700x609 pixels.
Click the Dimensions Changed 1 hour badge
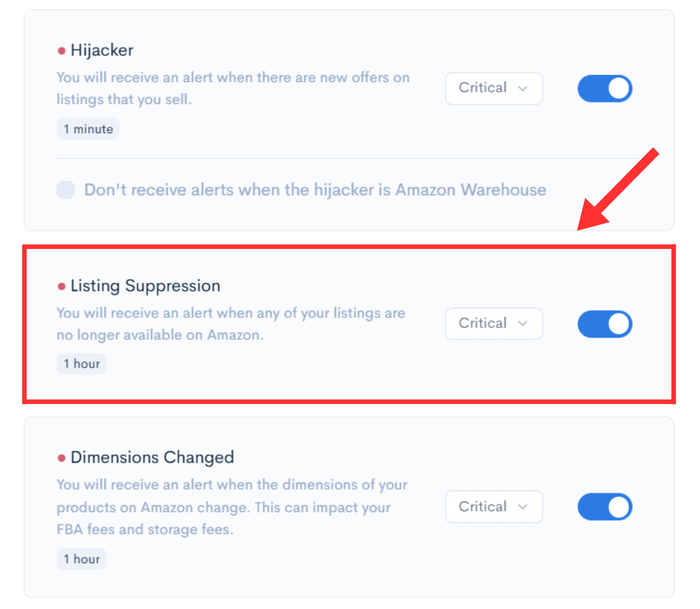point(81,559)
